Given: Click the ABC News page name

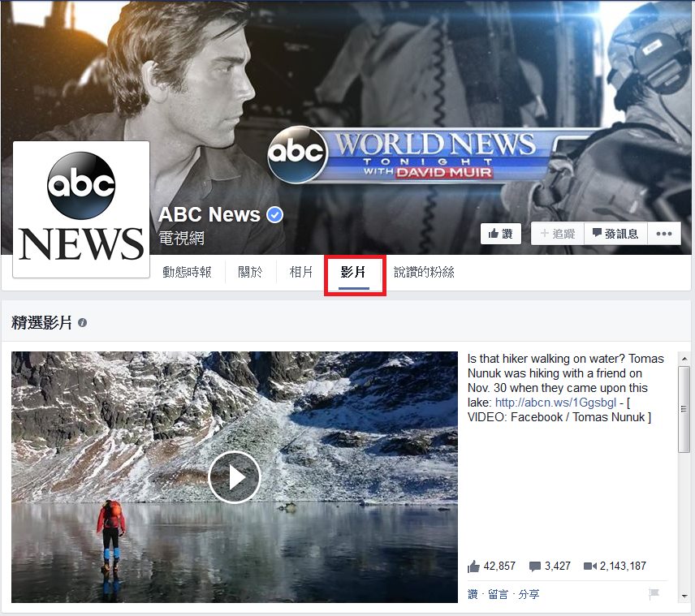Looking at the screenshot, I should click(x=209, y=214).
